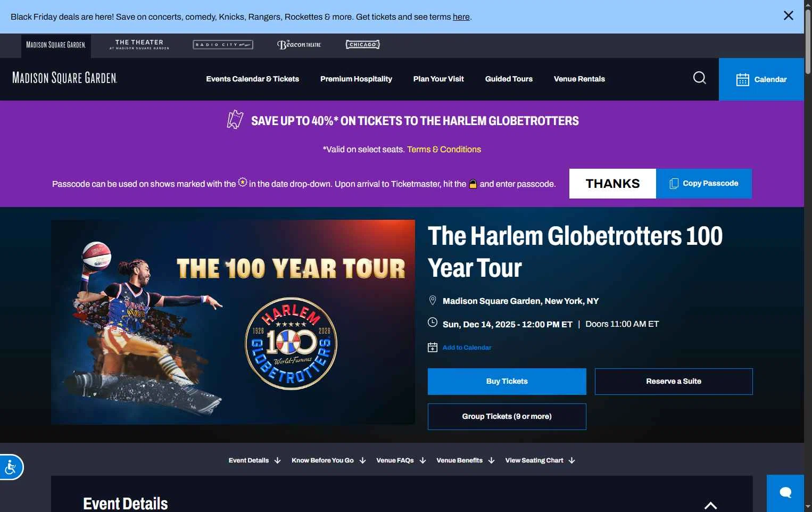Screen dimensions: 812x512
Task: Click the calendar icon in the Calendar button
Action: [x=743, y=79]
